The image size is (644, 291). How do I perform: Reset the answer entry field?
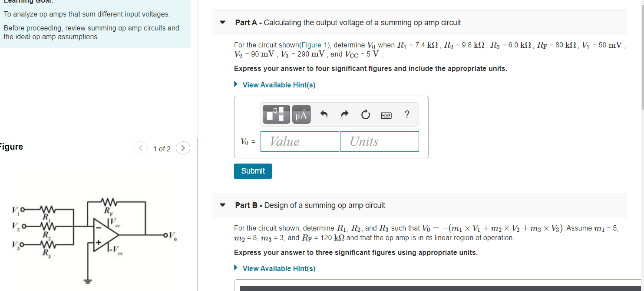click(x=365, y=114)
